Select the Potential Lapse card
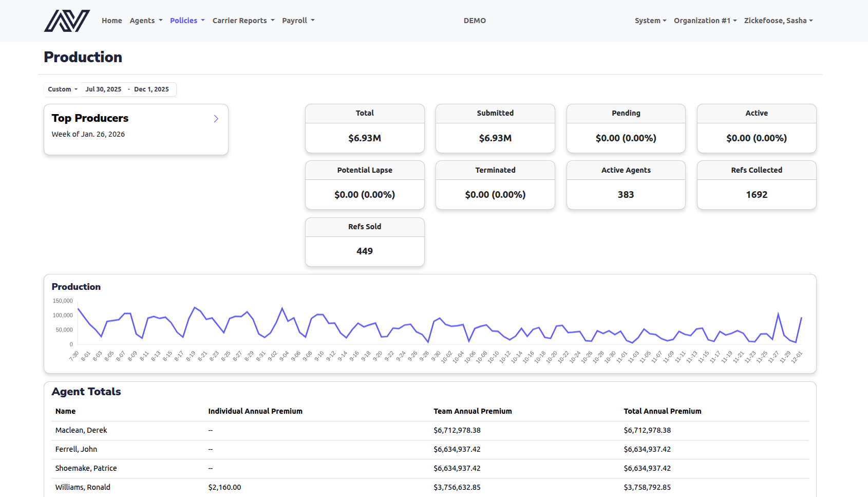Screen dimensions: 868x497 click(365, 185)
